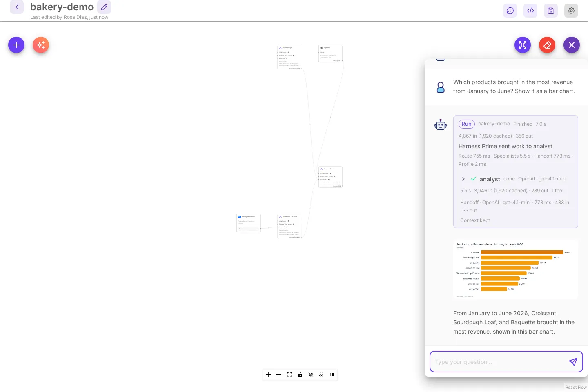The image size is (588, 392).
Task: Click the bot avatar icon in chat
Action: click(441, 125)
